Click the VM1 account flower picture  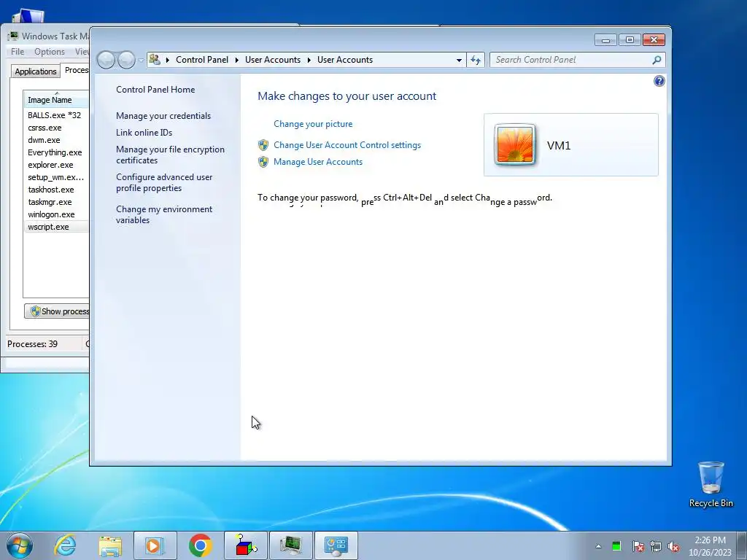pyautogui.click(x=514, y=145)
